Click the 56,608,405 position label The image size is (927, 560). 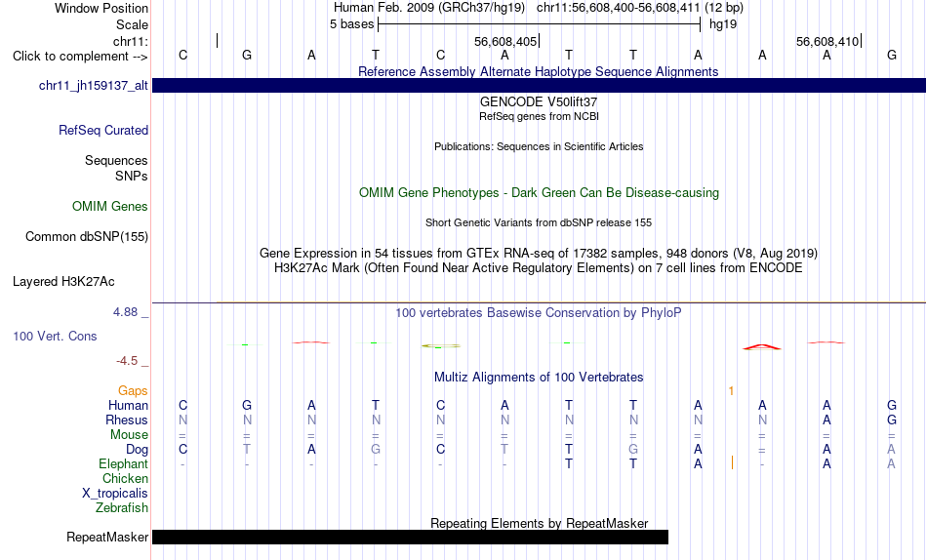point(505,42)
